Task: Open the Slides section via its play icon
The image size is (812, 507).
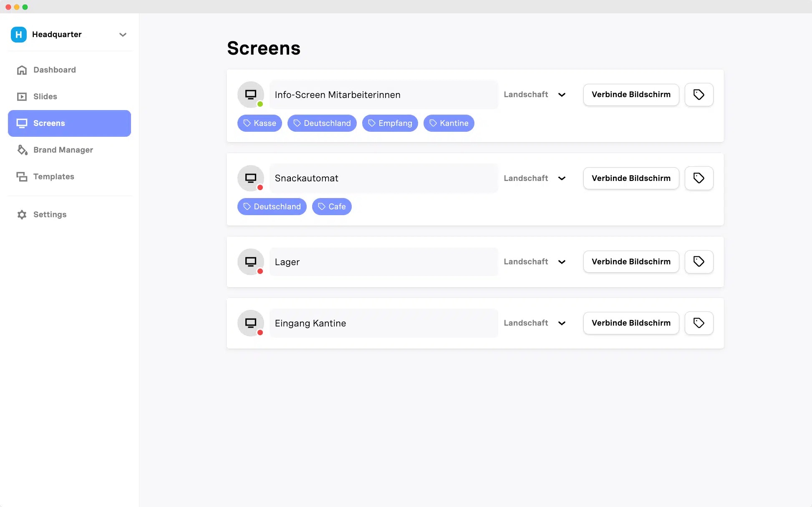Action: click(22, 96)
